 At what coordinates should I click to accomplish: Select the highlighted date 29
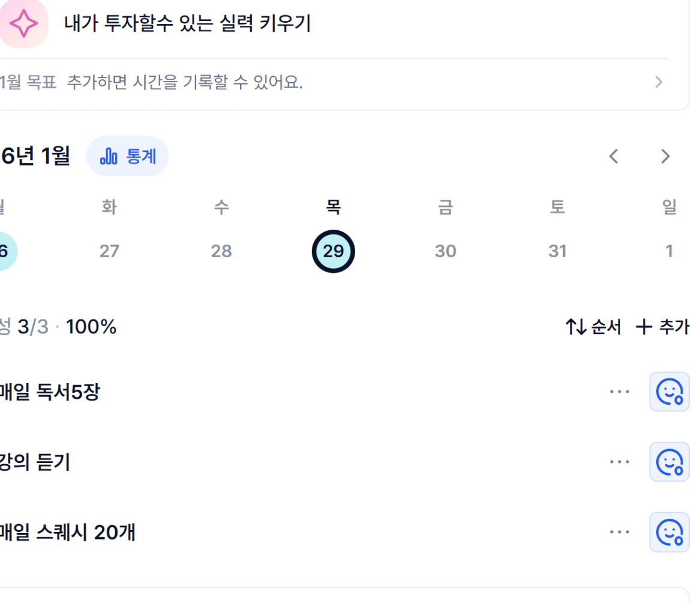coord(333,251)
